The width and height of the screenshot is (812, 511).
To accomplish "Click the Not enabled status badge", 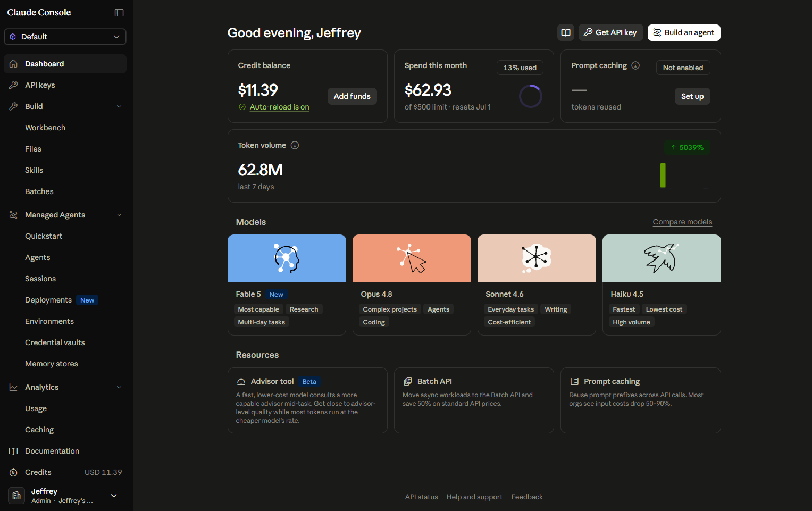I will [683, 68].
